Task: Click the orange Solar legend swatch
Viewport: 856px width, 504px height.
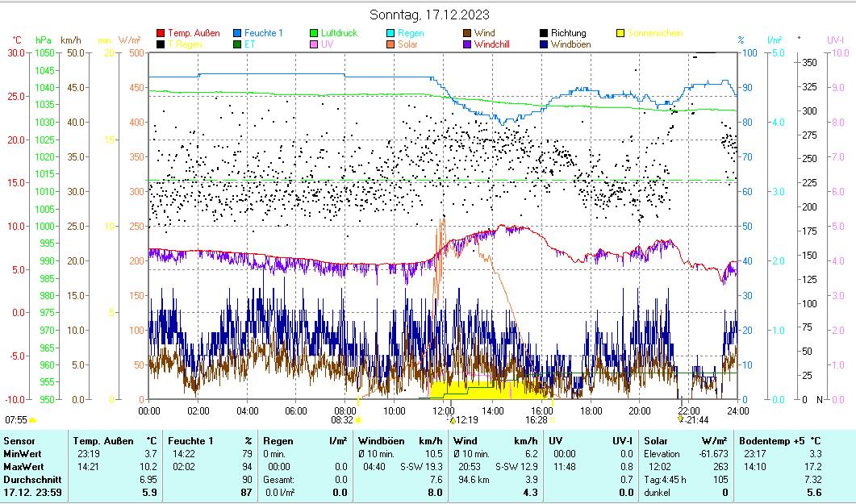Action: 390,44
